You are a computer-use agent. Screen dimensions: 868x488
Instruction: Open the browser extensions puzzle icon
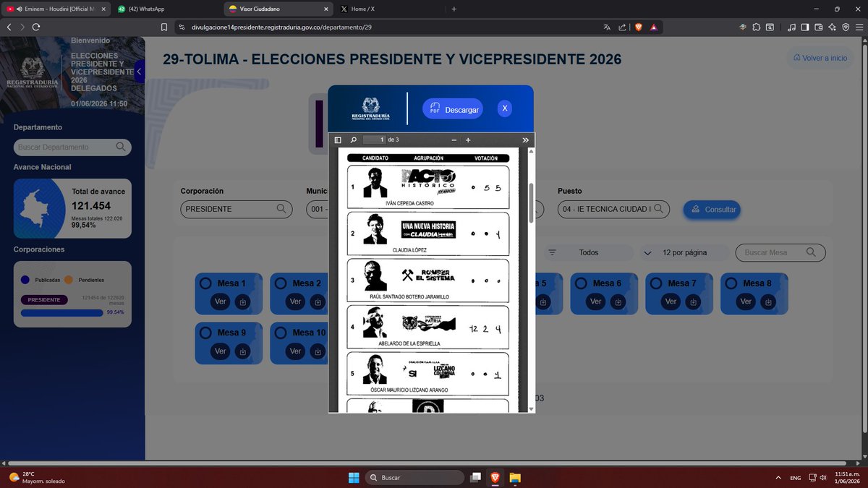(757, 27)
